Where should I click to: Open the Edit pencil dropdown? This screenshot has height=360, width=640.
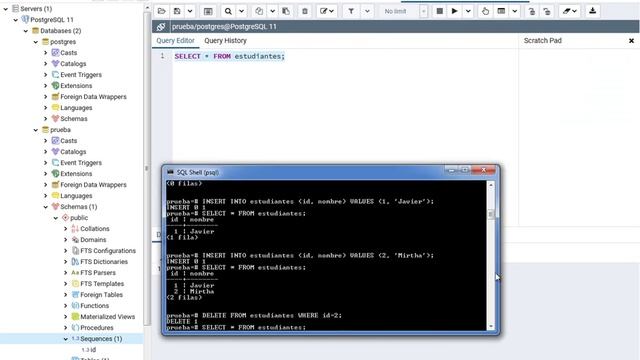[327, 11]
